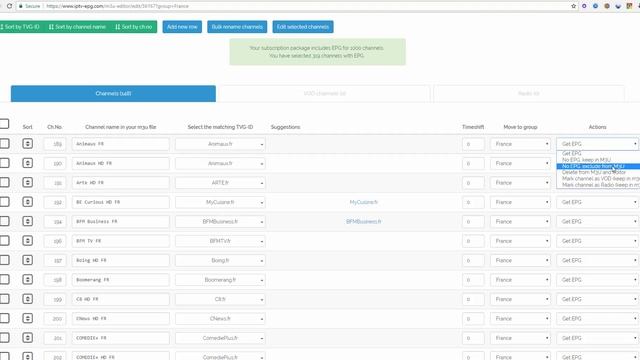The height and width of the screenshot is (360, 640).
Task: Click the channel number field for Boomerang FR
Action: [55, 280]
